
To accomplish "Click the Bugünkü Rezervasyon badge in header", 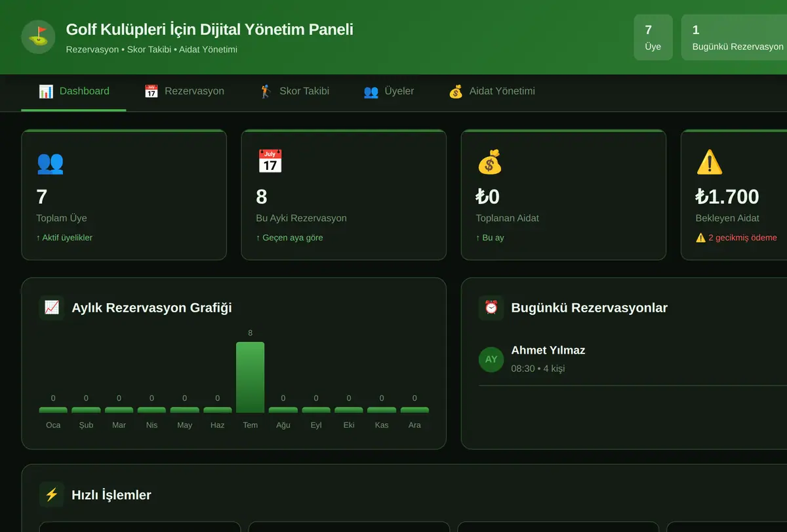I will pyautogui.click(x=735, y=37).
